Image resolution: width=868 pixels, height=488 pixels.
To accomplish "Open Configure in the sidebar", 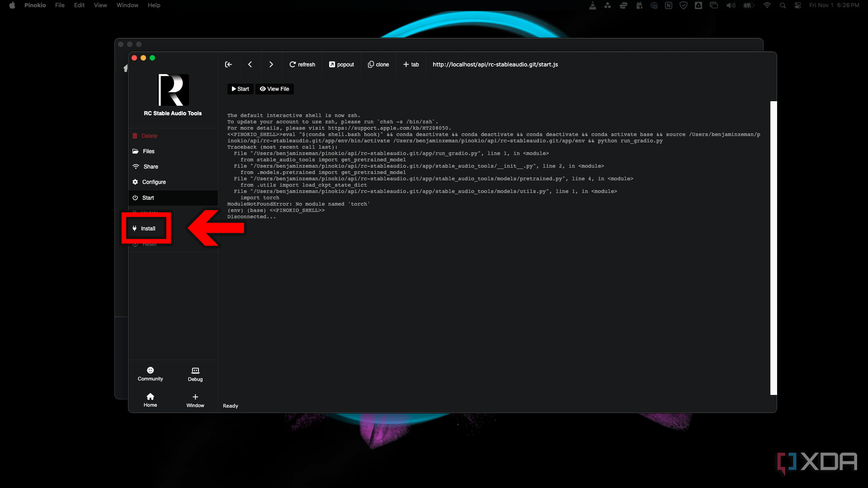I will 173,182.
